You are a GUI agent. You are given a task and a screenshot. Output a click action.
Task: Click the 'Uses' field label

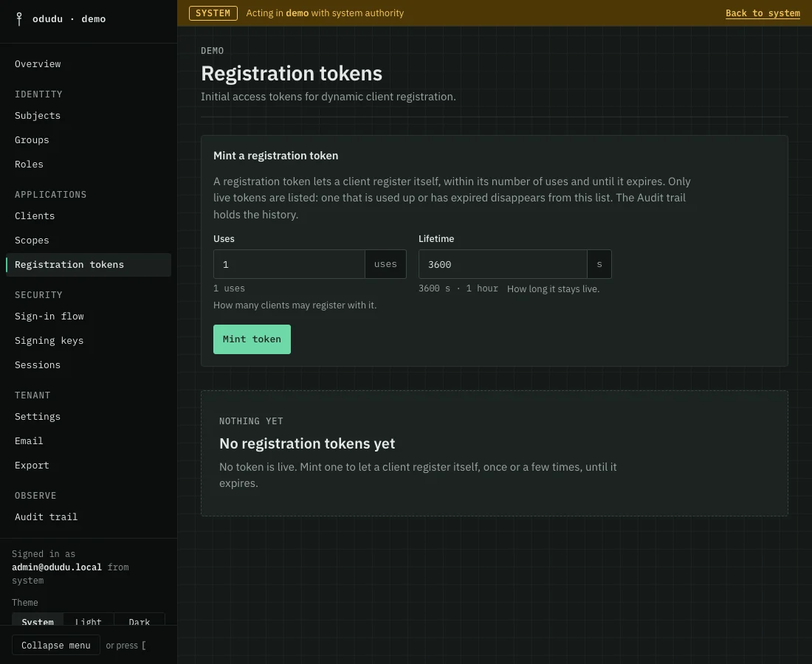[224, 239]
